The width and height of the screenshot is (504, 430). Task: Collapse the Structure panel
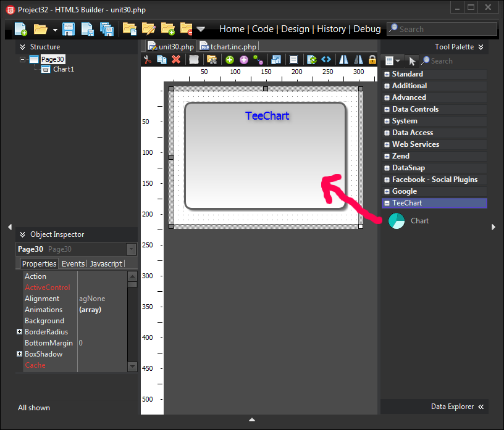[x=22, y=47]
